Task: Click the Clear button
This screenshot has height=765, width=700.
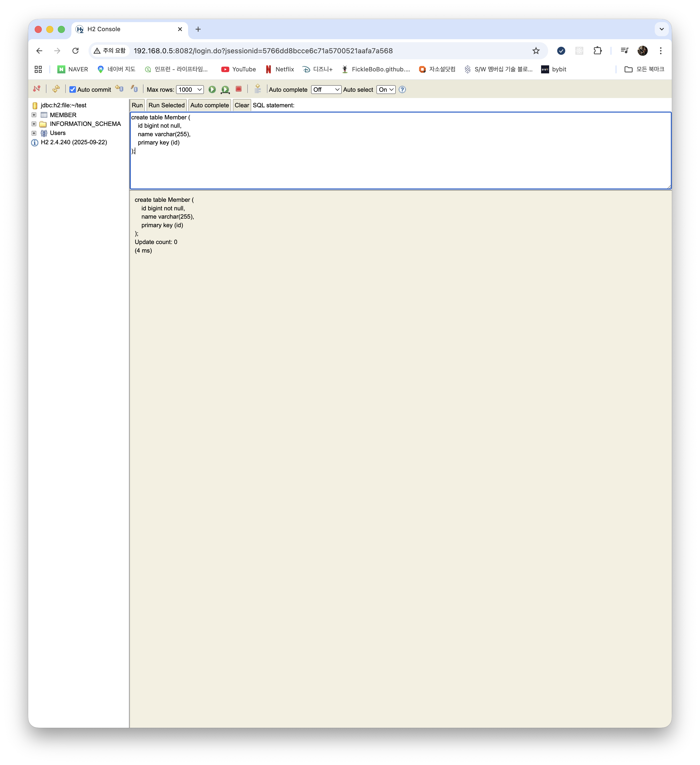Action: point(241,105)
